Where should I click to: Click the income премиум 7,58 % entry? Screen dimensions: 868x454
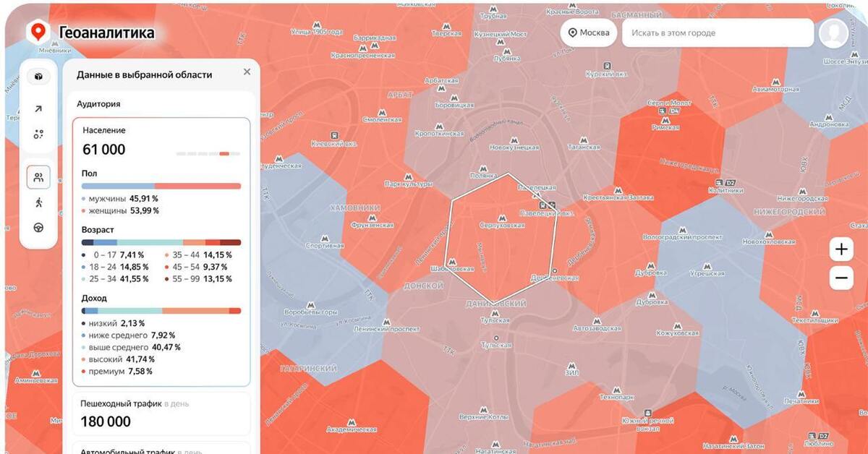click(x=116, y=372)
